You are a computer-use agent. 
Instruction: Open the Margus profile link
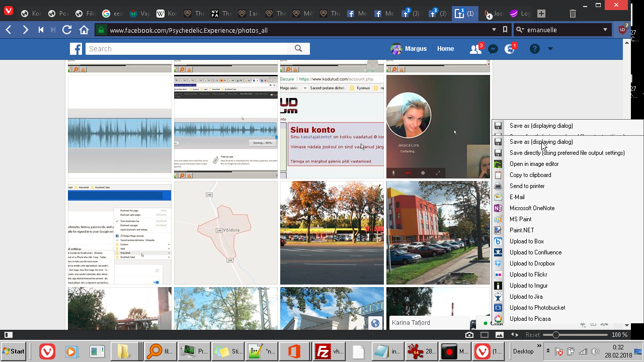coord(409,49)
